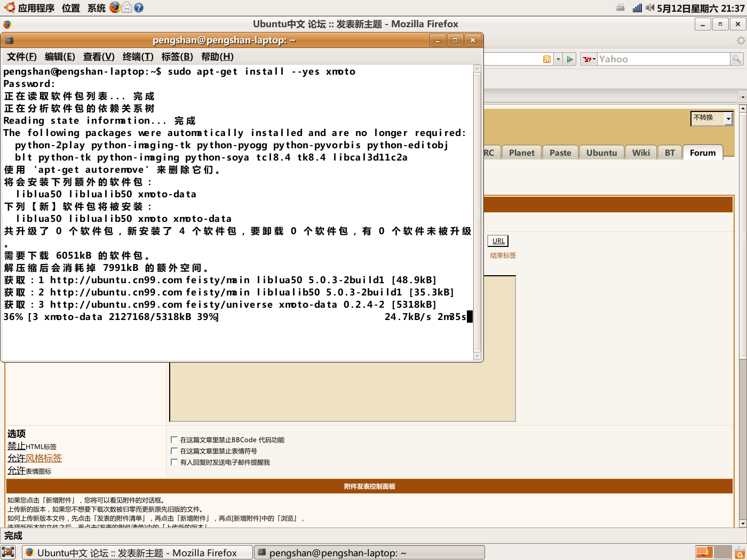Click the keyboard indicator tray icon
747x560 pixels.
coord(620,7)
